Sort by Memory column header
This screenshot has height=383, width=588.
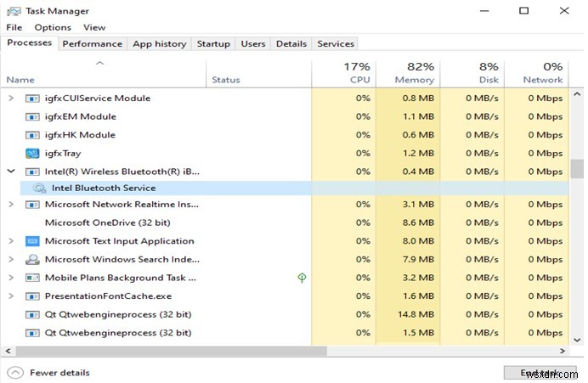point(408,74)
